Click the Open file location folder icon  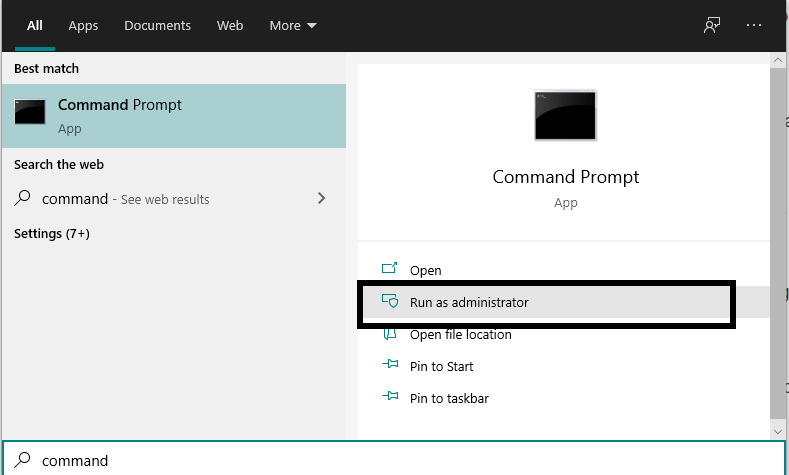[x=389, y=334]
